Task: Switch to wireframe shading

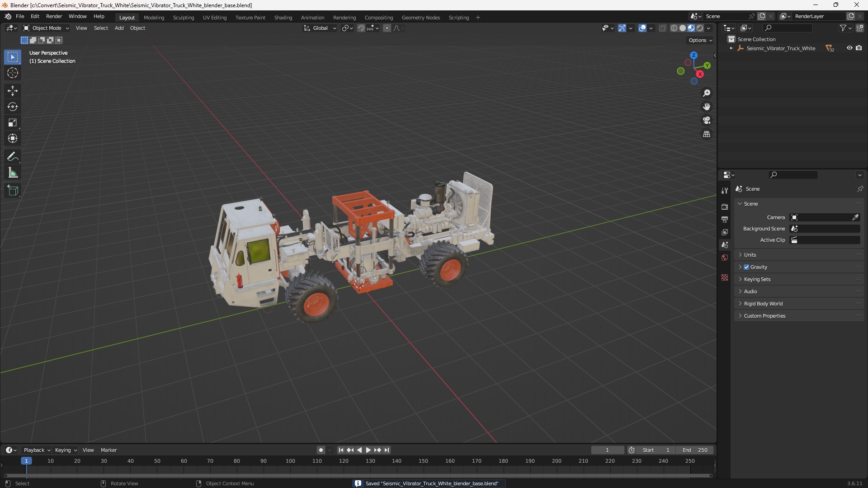Action: click(674, 28)
